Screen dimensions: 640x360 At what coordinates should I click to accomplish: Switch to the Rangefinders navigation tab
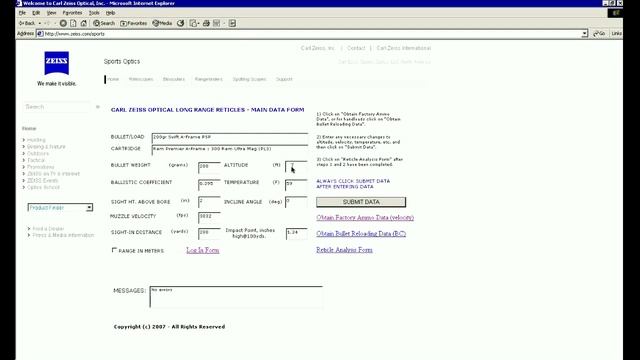209,79
